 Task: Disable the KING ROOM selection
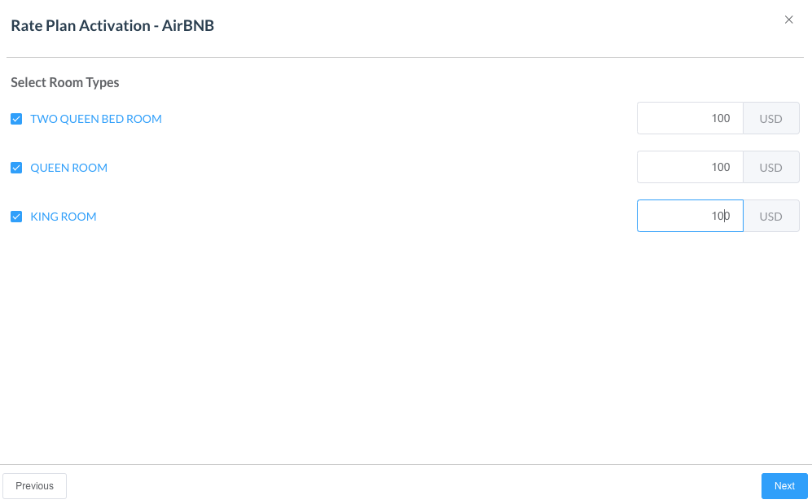(x=16, y=217)
